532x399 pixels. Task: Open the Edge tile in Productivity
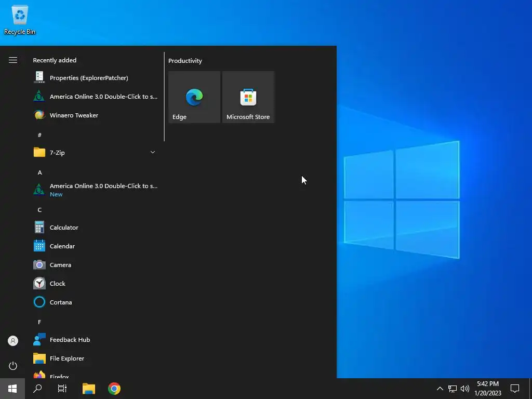pyautogui.click(x=194, y=97)
